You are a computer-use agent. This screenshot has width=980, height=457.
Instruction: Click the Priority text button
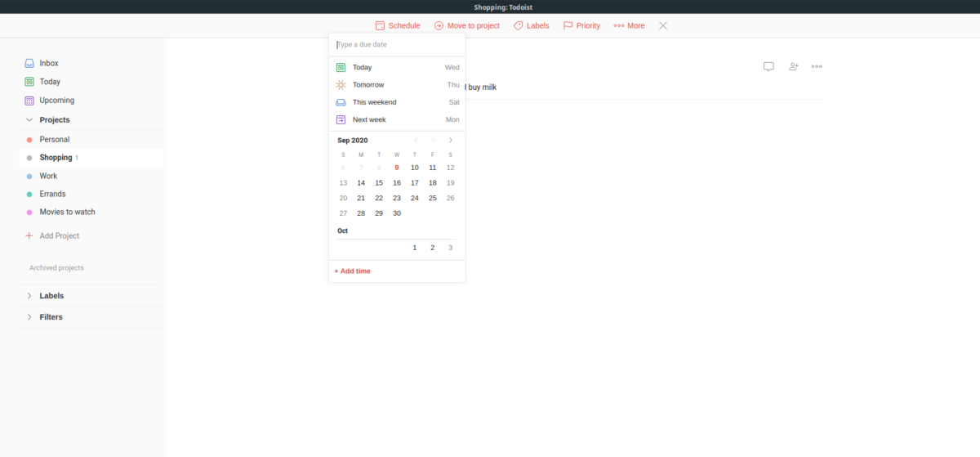pyautogui.click(x=588, y=25)
